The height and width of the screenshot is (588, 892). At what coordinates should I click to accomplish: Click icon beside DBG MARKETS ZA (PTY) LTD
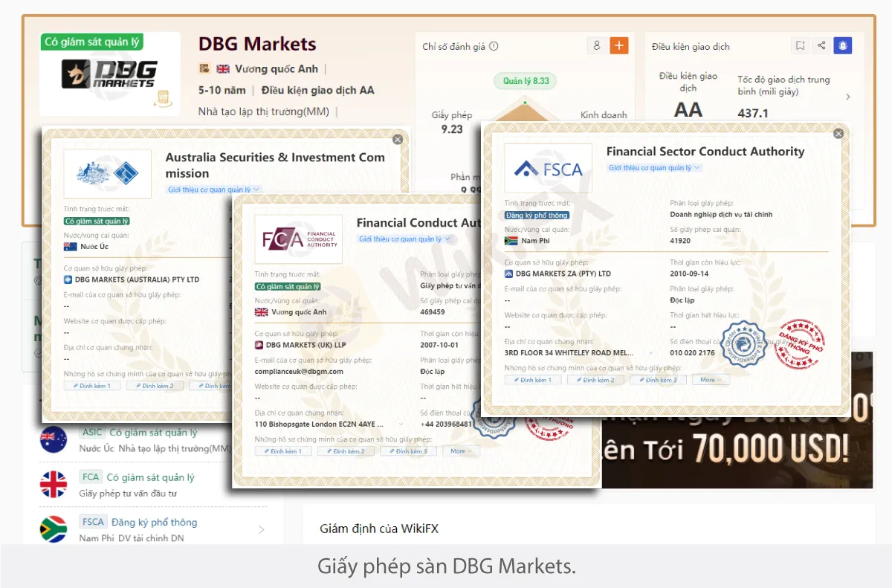tap(508, 274)
